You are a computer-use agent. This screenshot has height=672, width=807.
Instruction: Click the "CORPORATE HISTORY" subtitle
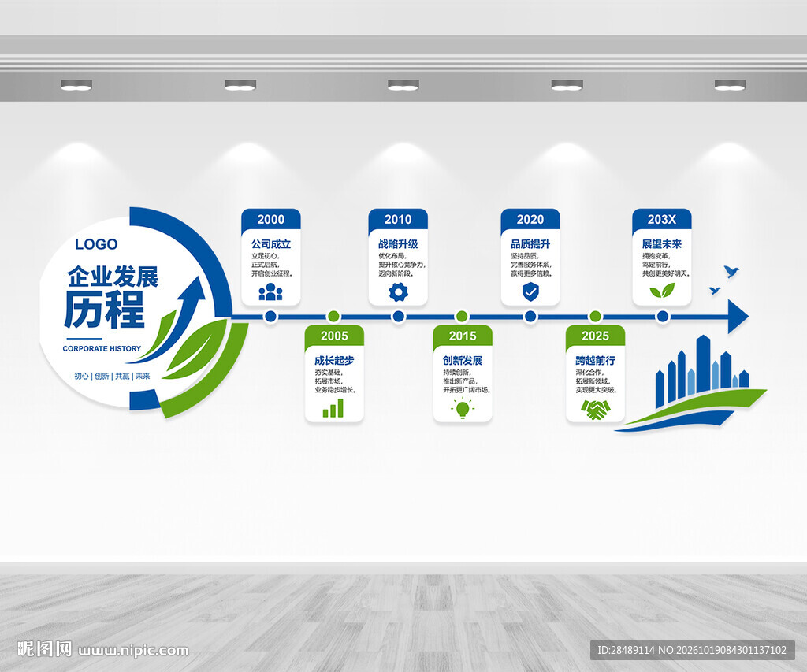[x=102, y=348]
